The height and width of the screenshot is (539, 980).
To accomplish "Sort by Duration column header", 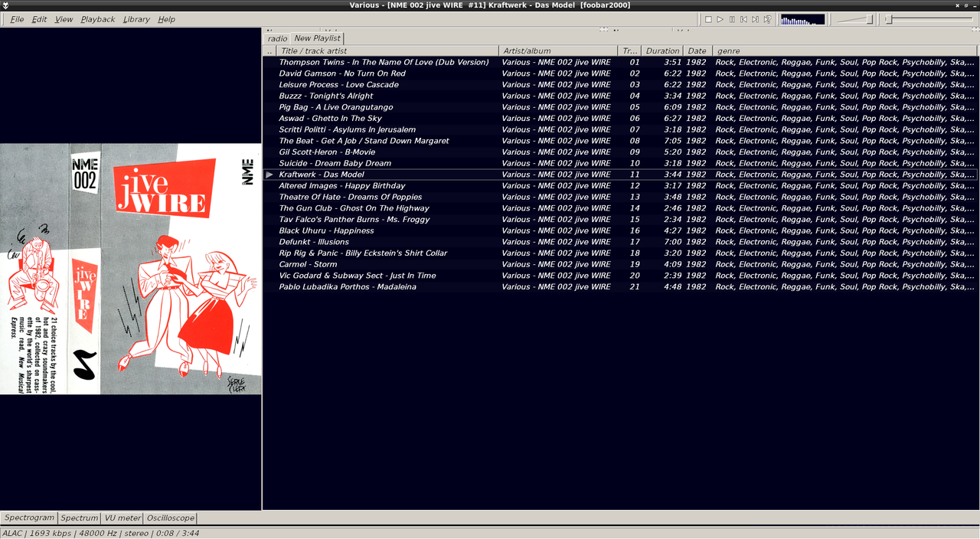I will tap(662, 51).
